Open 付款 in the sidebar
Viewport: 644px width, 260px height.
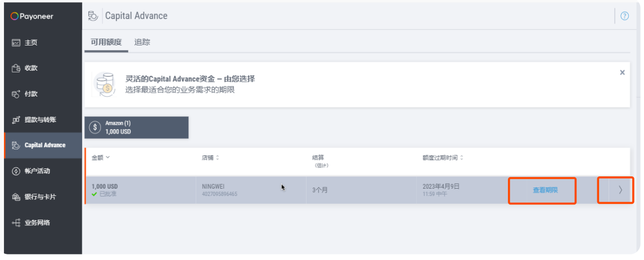tap(43, 94)
